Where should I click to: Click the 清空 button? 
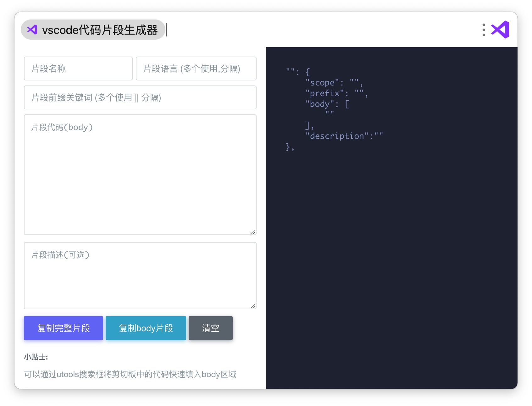tap(211, 328)
